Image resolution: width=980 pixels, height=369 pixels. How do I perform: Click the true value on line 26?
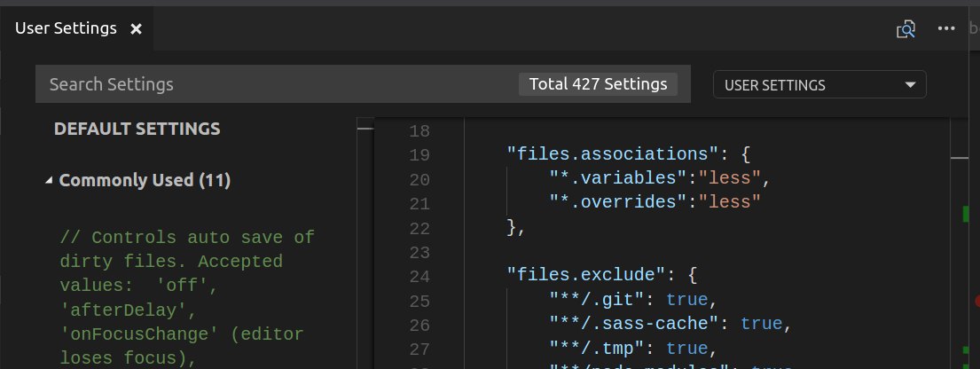[761, 324]
